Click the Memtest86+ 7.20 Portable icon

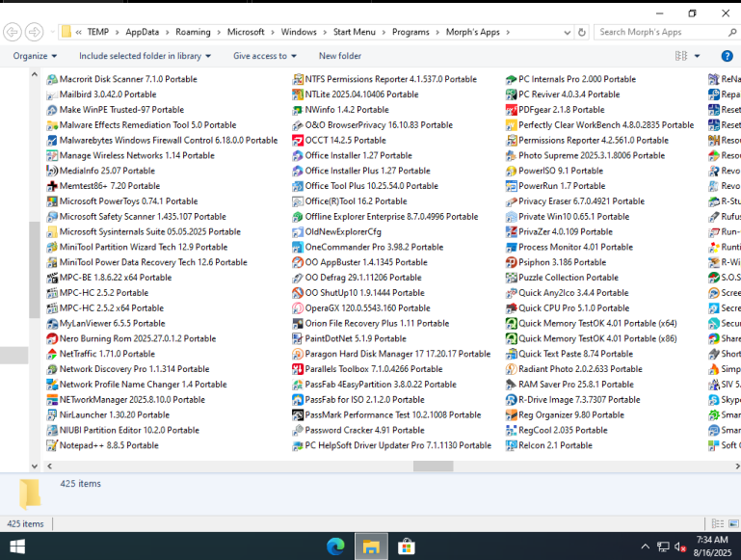tap(52, 186)
